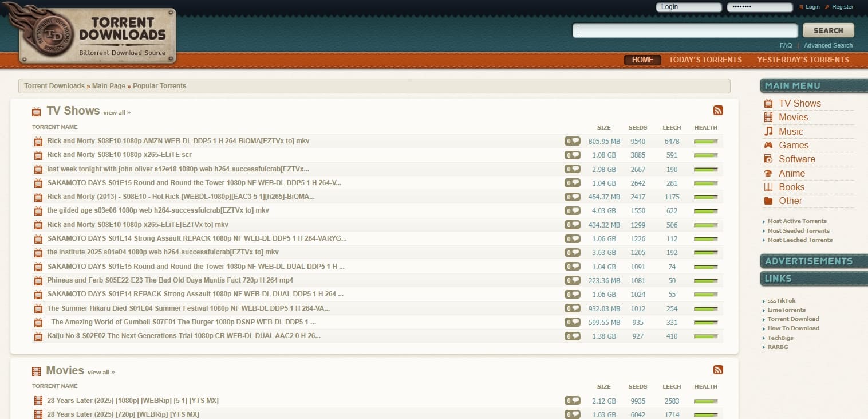Click Main Page breadcrumb
Image resolution: width=868 pixels, height=419 pixels.
(109, 86)
